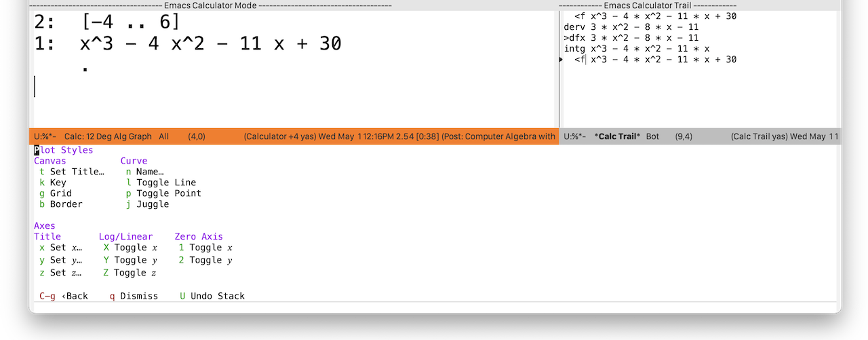Choose the Key canvas option

click(53, 183)
